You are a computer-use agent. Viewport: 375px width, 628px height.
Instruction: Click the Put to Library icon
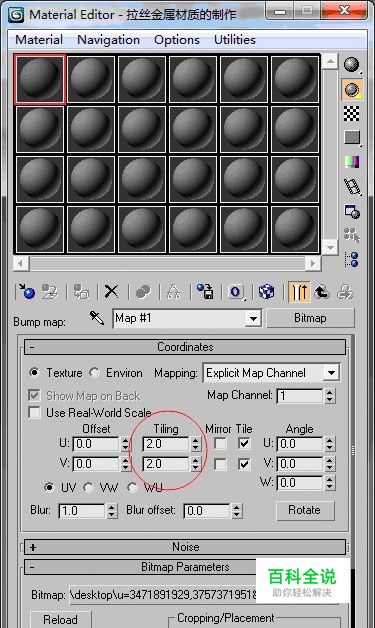205,292
